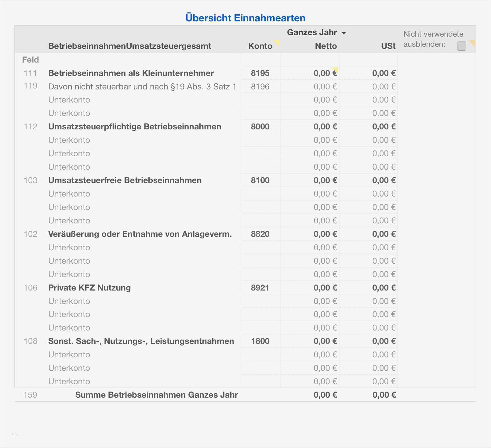This screenshot has width=491, height=448.
Task: Enable "Nicht verwendete ausblenden" checkbox
Action: [461, 46]
